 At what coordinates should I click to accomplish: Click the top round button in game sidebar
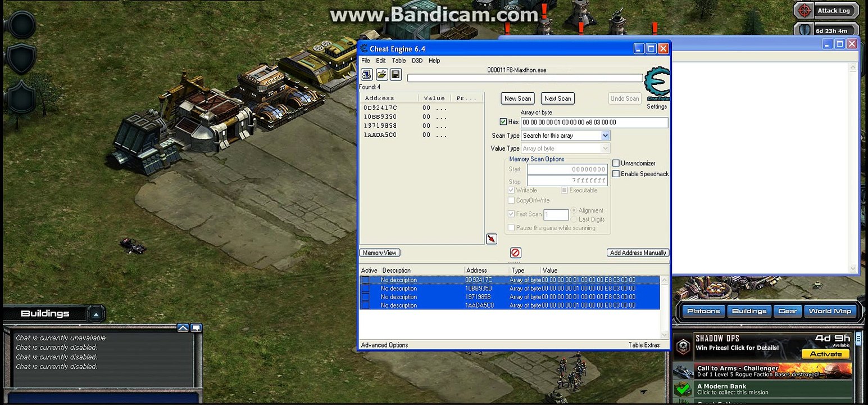pyautogui.click(x=21, y=24)
